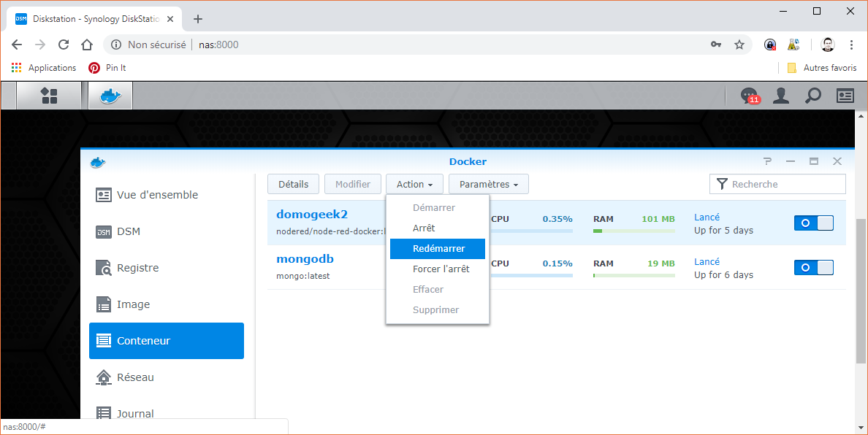This screenshot has height=435, width=868.
Task: Click the Docker window help question mark
Action: pos(767,161)
